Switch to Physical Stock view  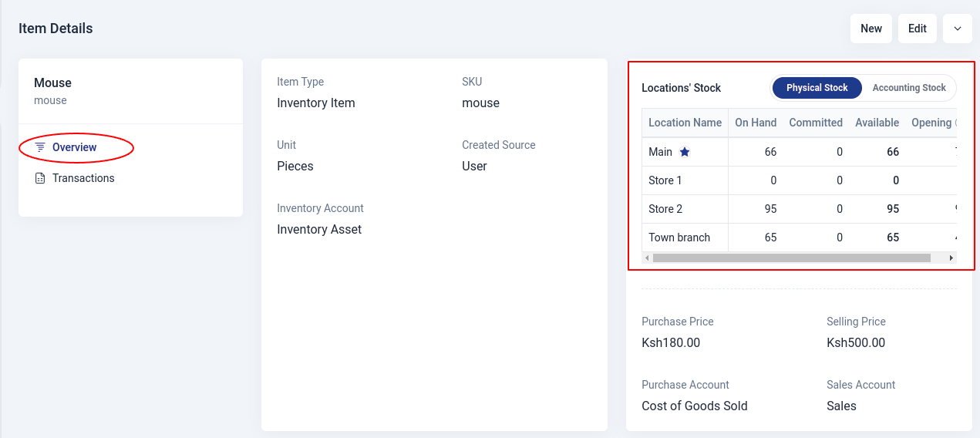(817, 88)
